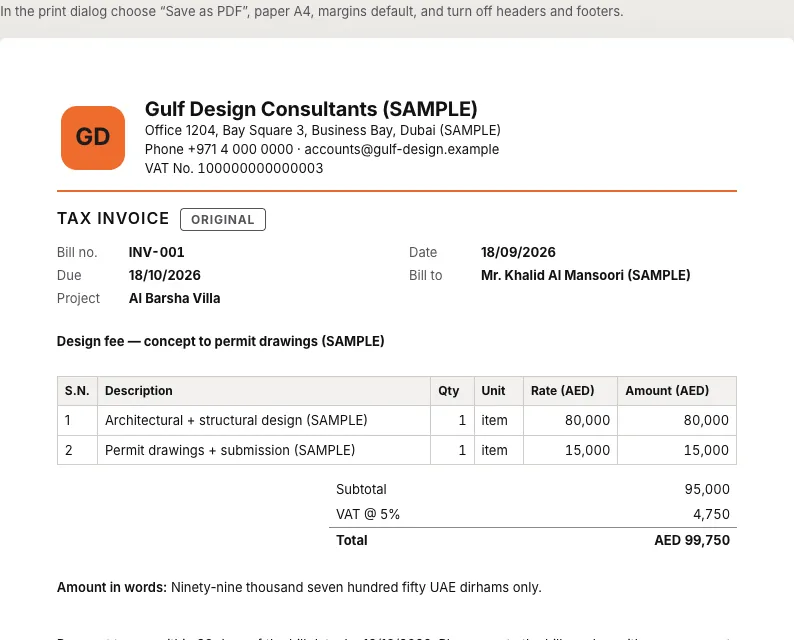The width and height of the screenshot is (794, 640).
Task: Click the 'item' unit cell in row 1
Action: pos(499,420)
